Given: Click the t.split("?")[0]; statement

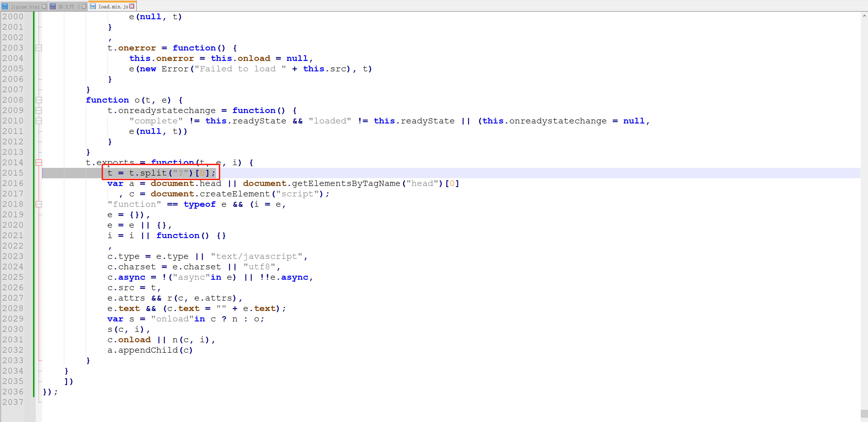Looking at the screenshot, I should (x=161, y=173).
